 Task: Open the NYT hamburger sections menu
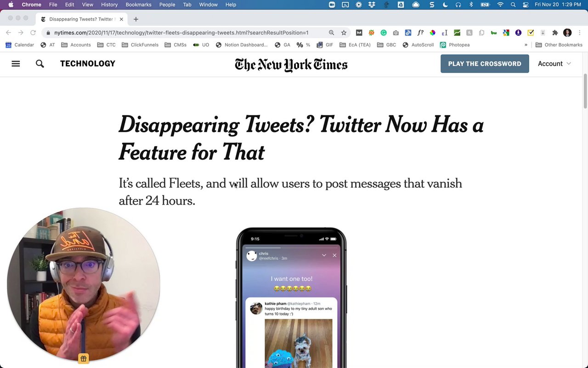coord(16,63)
